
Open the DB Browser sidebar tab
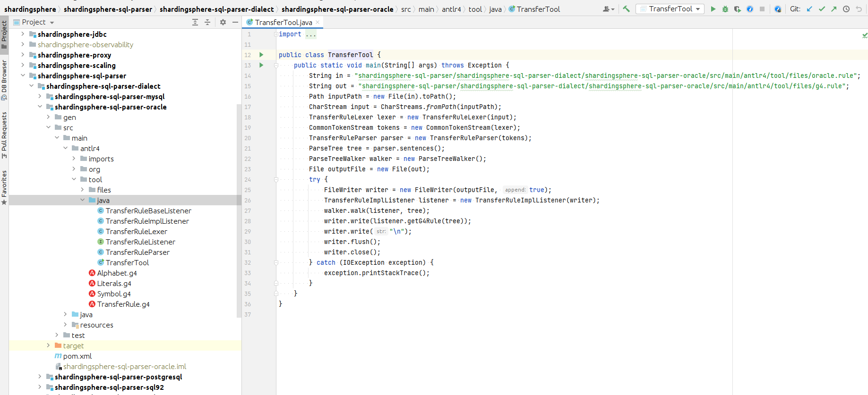[4, 80]
